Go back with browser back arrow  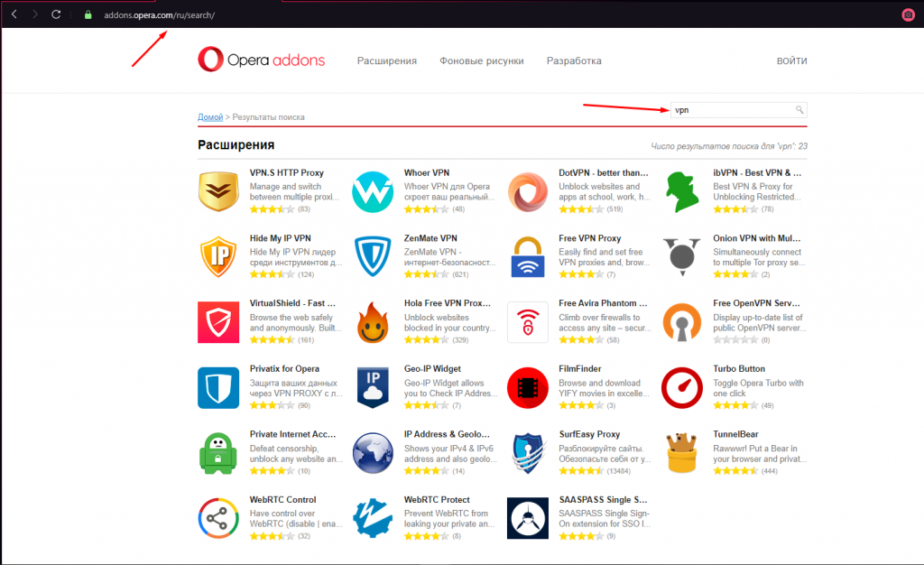pyautogui.click(x=14, y=14)
